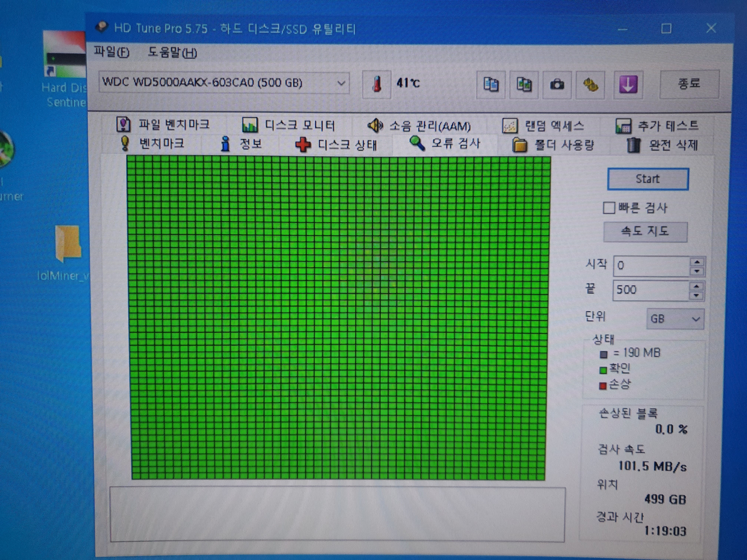
Task: Click the HD Tune Pro title bar icon
Action: tap(102, 27)
